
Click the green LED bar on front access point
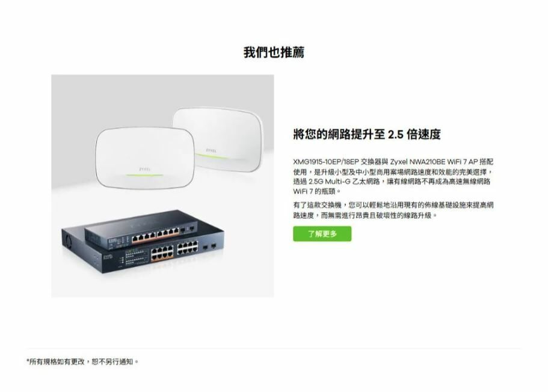pos(145,175)
